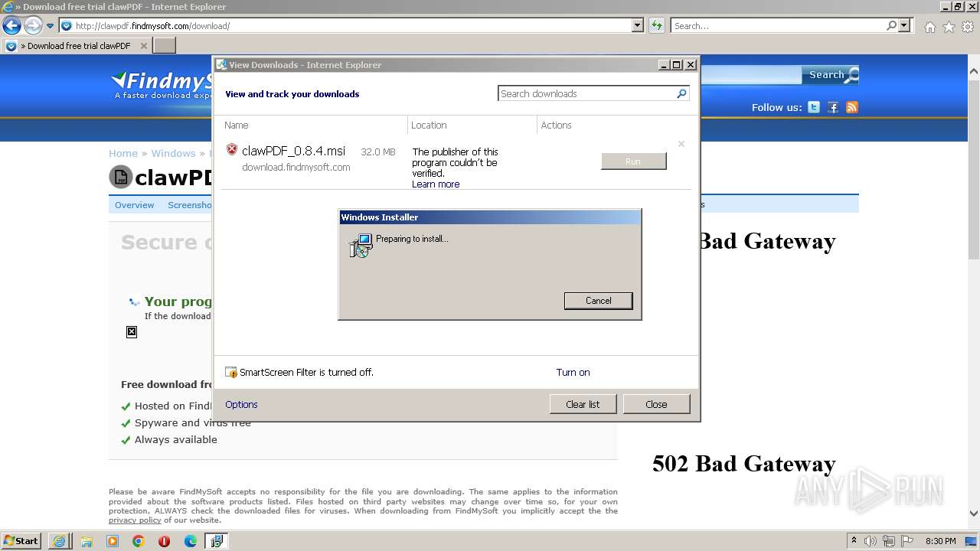Open Opera browser from the taskbar
980x551 pixels.
(164, 541)
